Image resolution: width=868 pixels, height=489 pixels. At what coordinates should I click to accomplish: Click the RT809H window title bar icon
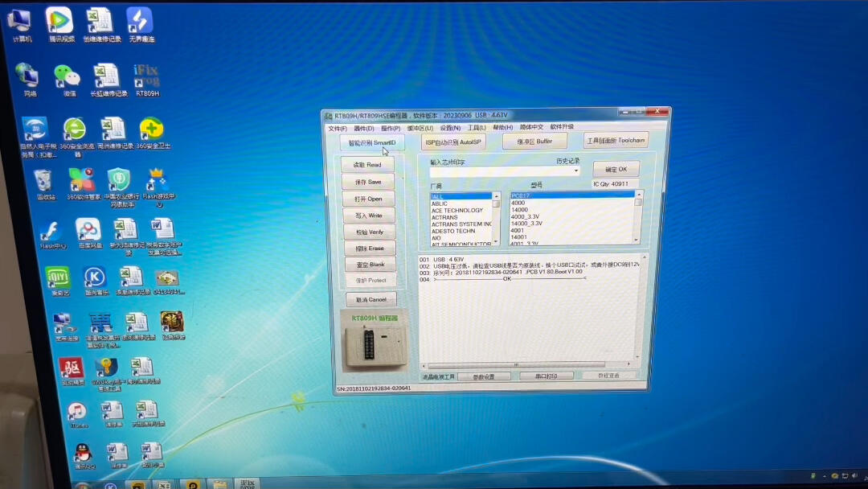pos(328,116)
